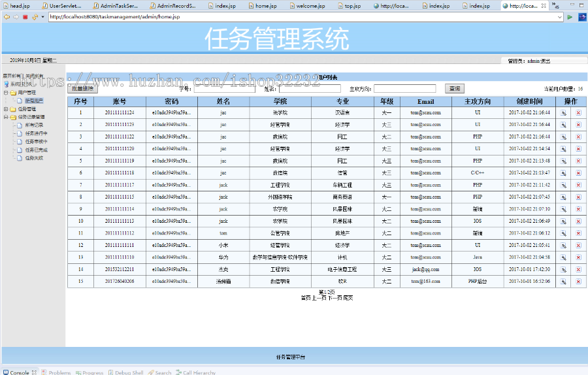Open the AdminTaskSer... editor tab

click(x=116, y=6)
